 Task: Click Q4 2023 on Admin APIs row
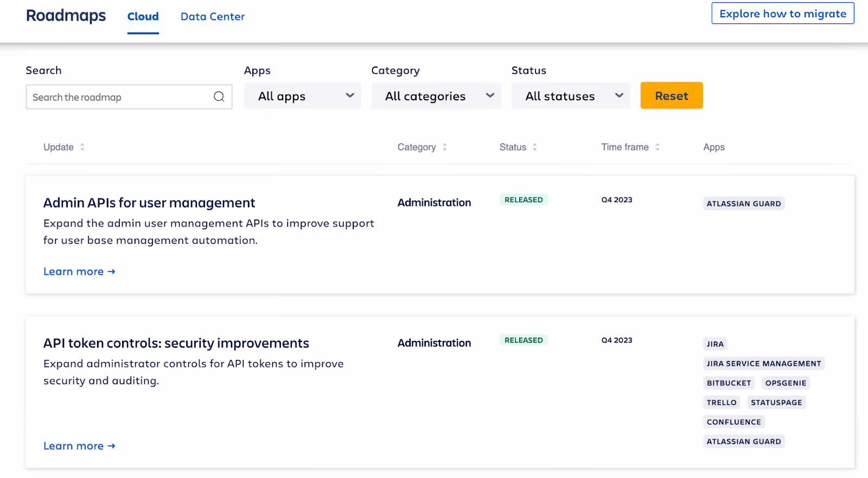tap(617, 199)
